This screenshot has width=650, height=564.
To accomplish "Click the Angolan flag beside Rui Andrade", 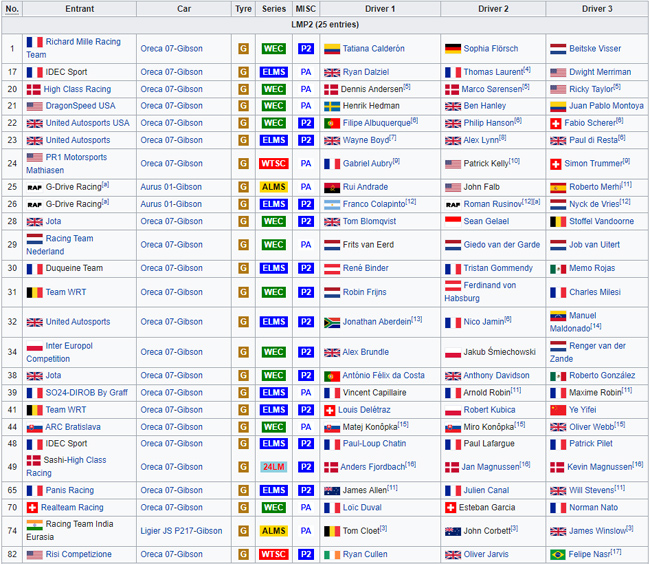I will 332,188.
